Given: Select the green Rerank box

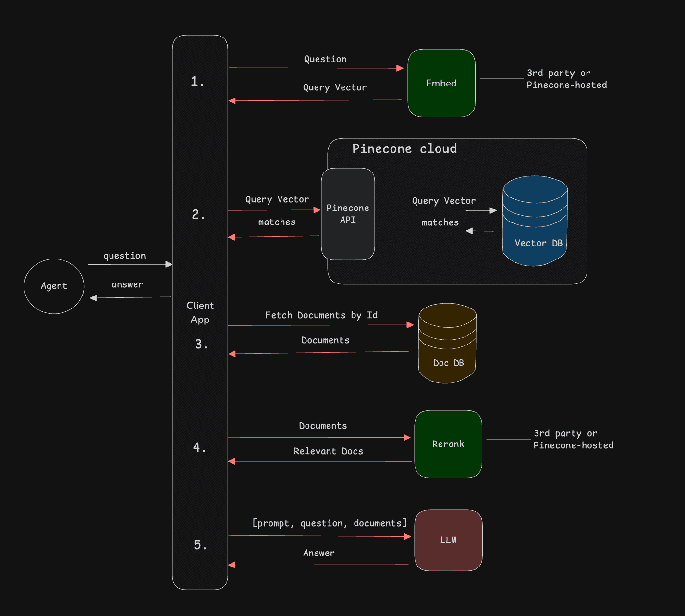Looking at the screenshot, I should tap(448, 444).
